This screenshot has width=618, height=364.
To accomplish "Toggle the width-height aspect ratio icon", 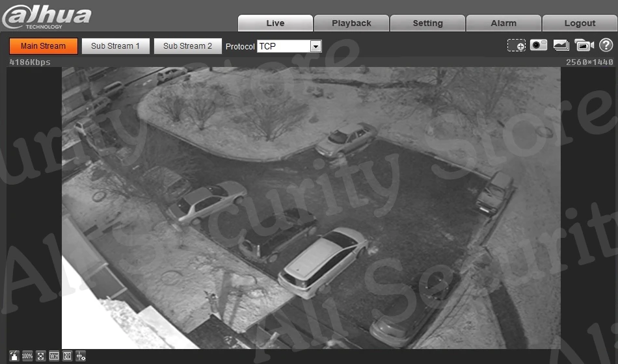I will click(54, 356).
